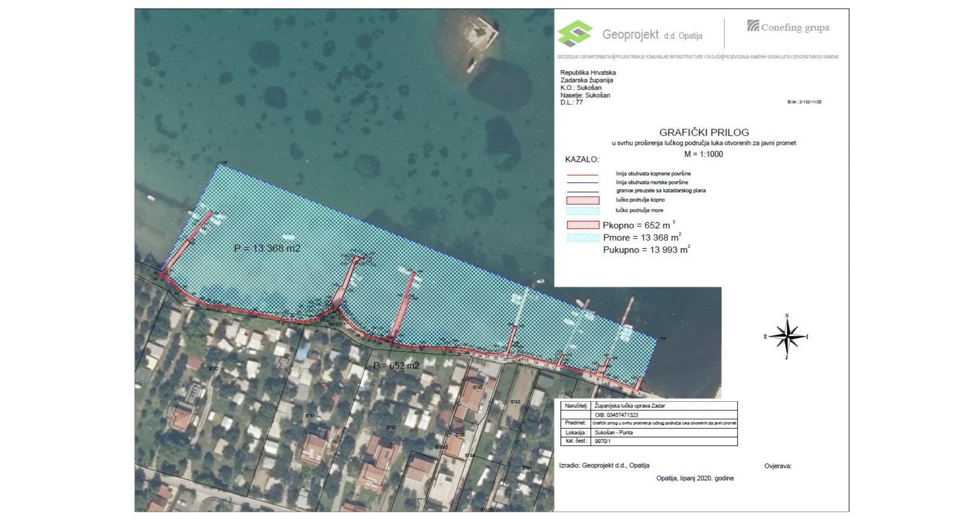Click legend label 'granice preuzete sa katastarskog plana'
This screenshot has height=520, width=980.
click(661, 190)
